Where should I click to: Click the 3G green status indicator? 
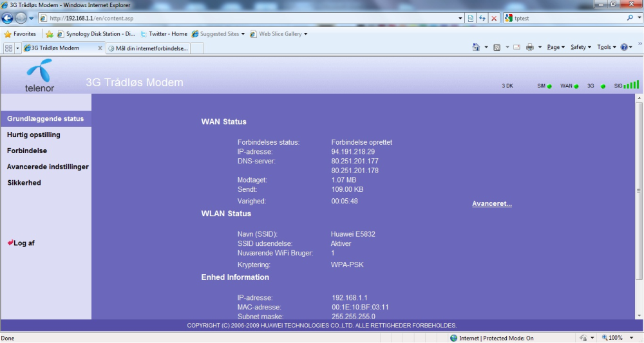[x=603, y=86]
